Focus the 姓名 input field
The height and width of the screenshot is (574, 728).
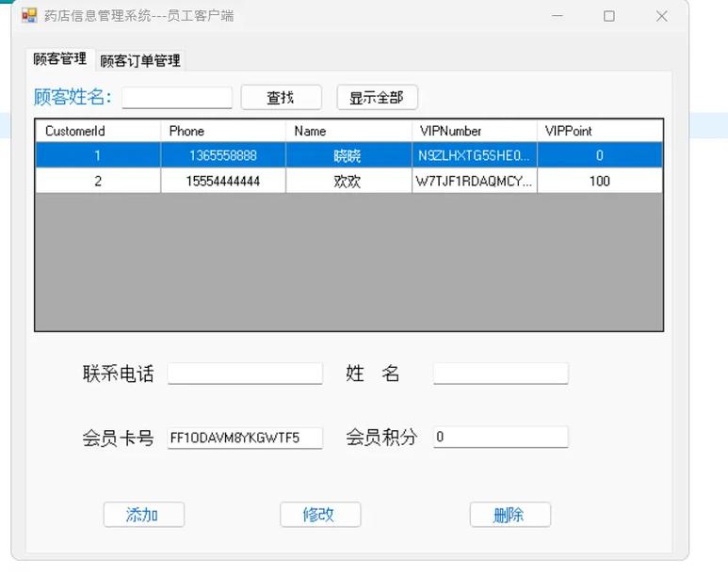click(x=500, y=373)
